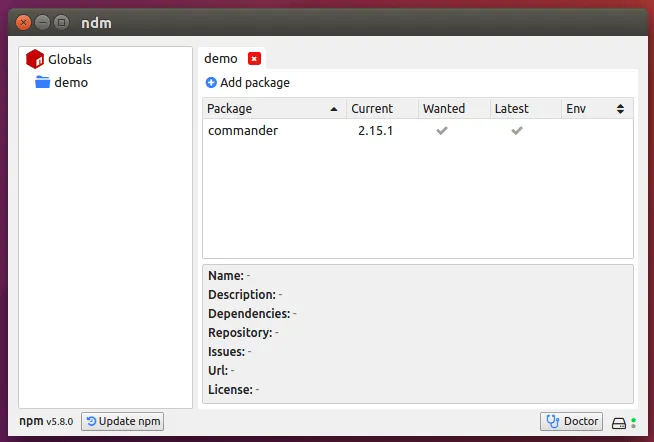Select the demo project folder icon
The width and height of the screenshot is (654, 442).
[42, 82]
